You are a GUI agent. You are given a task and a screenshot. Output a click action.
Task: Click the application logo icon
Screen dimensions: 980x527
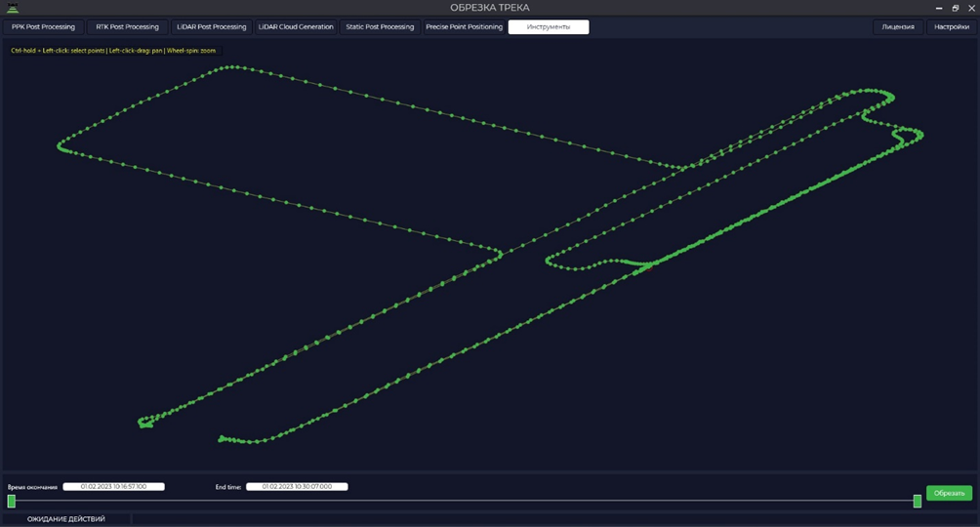(12, 8)
